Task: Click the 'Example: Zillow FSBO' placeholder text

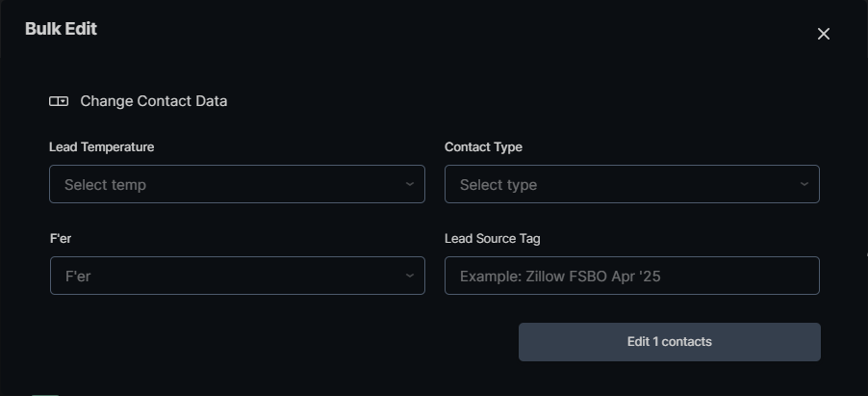Action: pyautogui.click(x=560, y=277)
